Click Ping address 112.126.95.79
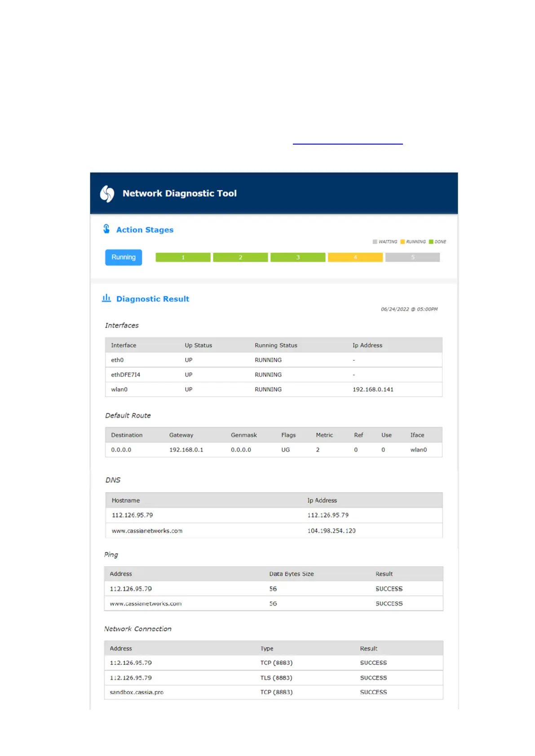 [131, 589]
